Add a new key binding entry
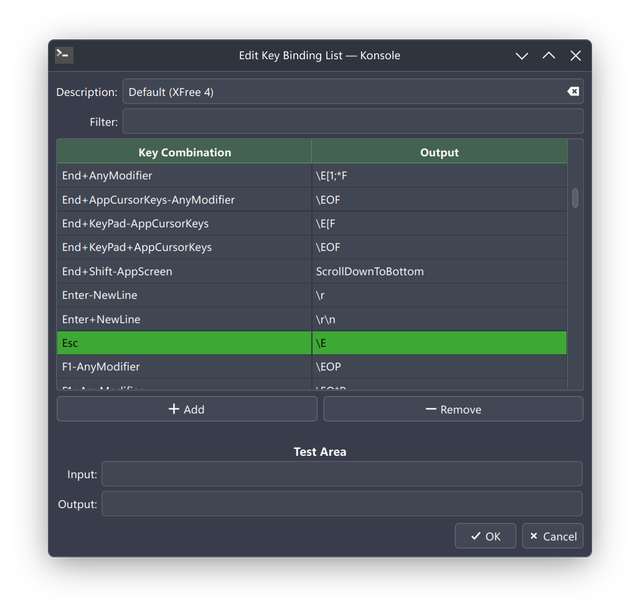The image size is (640, 614). [x=187, y=409]
